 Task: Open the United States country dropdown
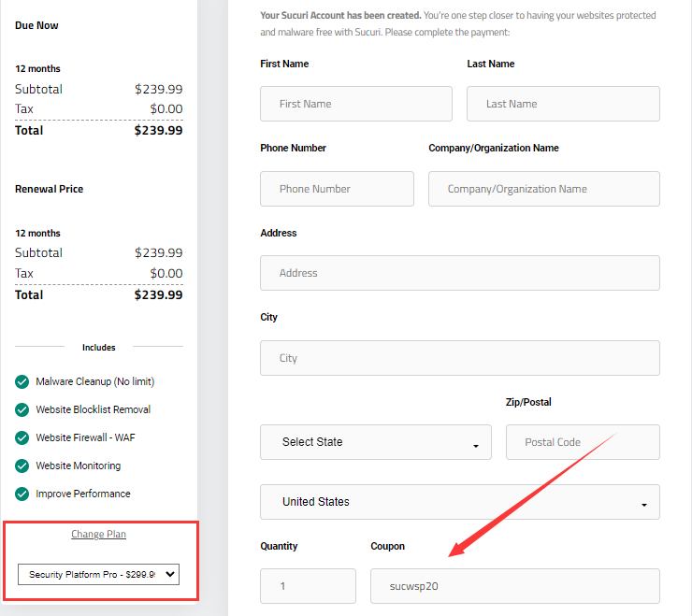459,502
